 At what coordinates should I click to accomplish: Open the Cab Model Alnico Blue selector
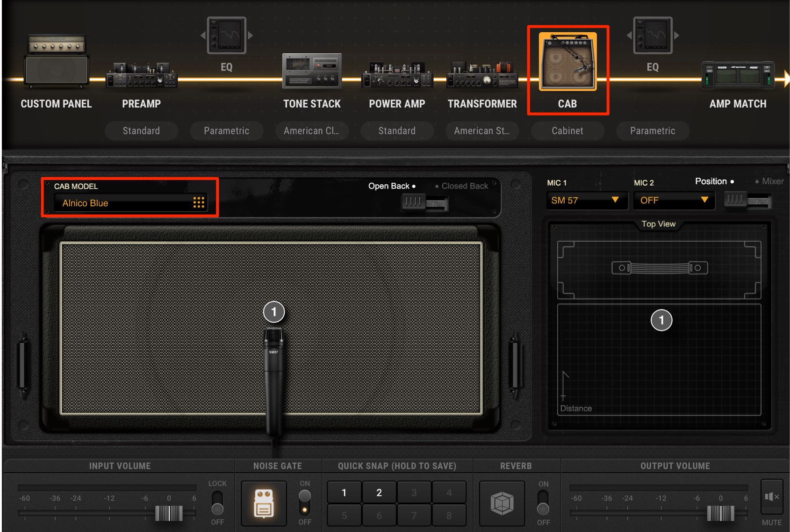pos(130,203)
